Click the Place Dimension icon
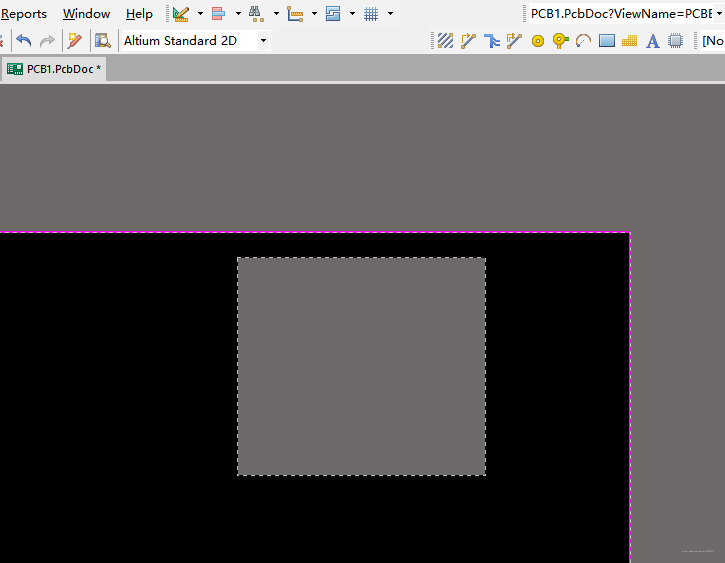This screenshot has height=563, width=725. 295,14
